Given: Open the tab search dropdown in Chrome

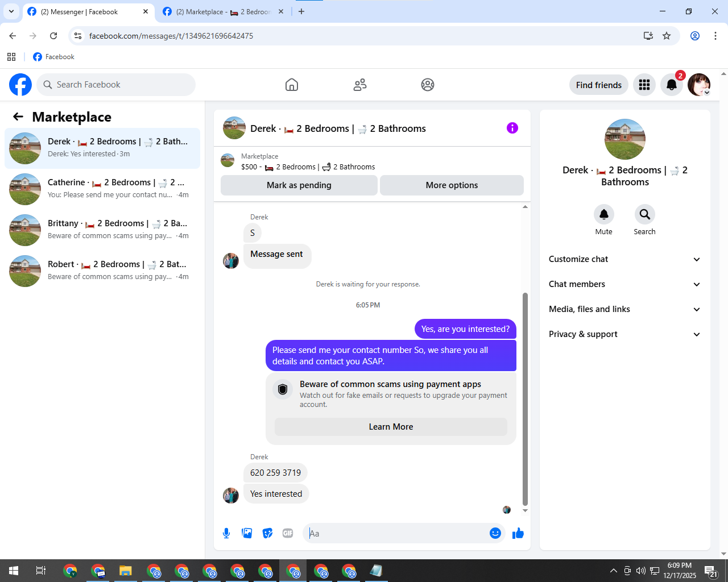Looking at the screenshot, I should coord(11,11).
